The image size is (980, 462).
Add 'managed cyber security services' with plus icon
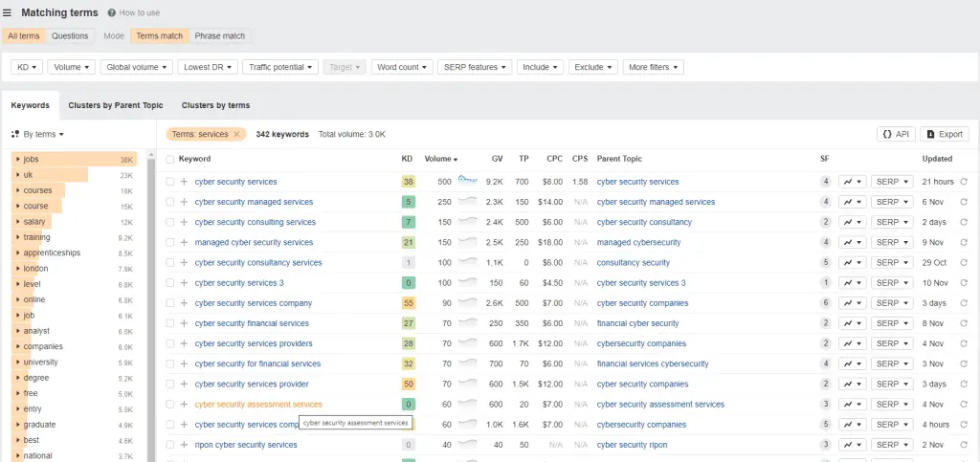point(184,242)
